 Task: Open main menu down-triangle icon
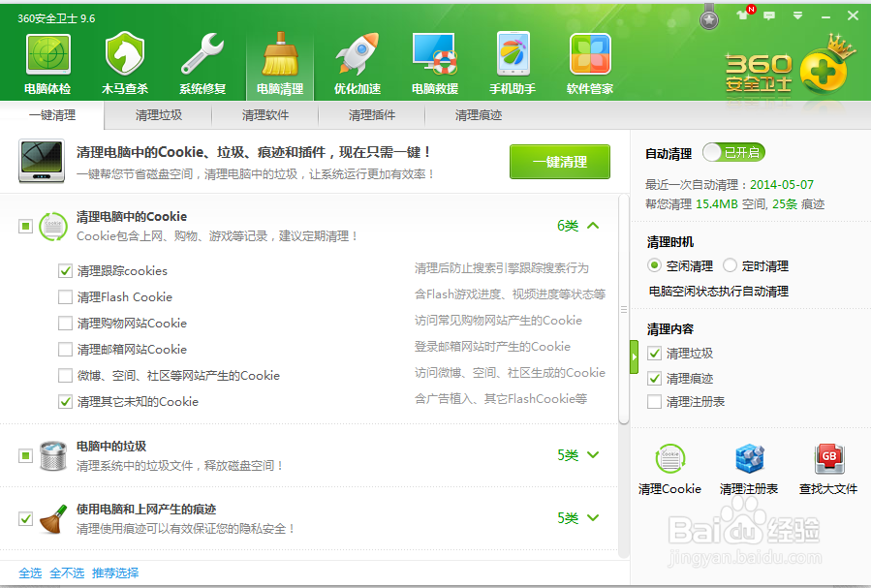click(x=797, y=15)
